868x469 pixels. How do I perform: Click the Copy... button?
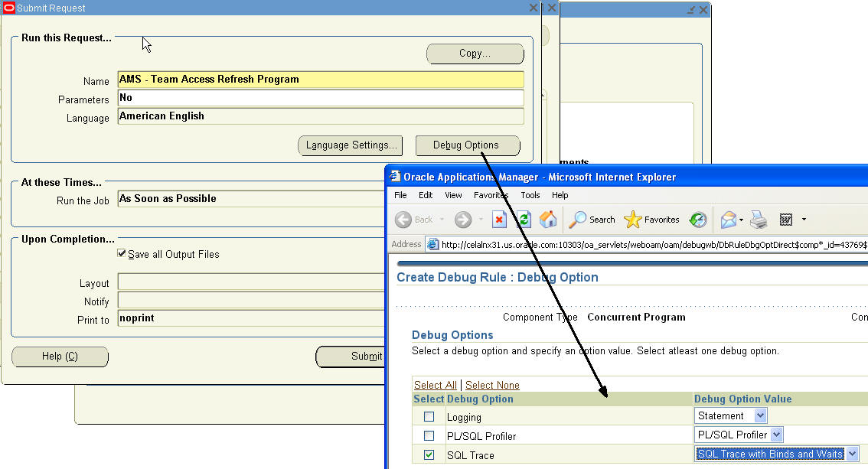point(475,54)
